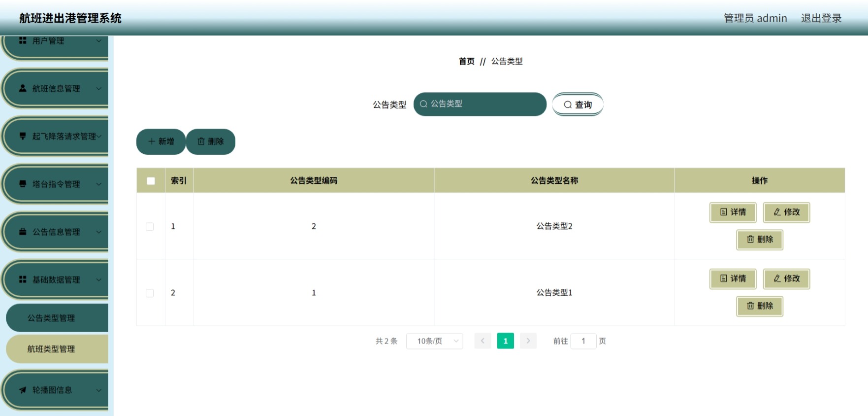This screenshot has width=868, height=416.
Task: Click the 共 2 条 total count text
Action: [x=386, y=341]
